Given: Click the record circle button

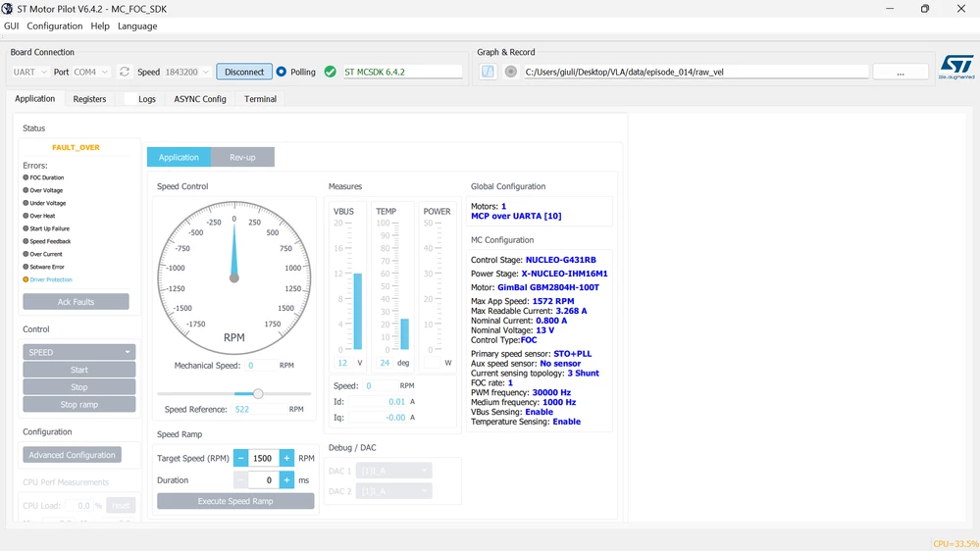Looking at the screenshot, I should pyautogui.click(x=511, y=72).
